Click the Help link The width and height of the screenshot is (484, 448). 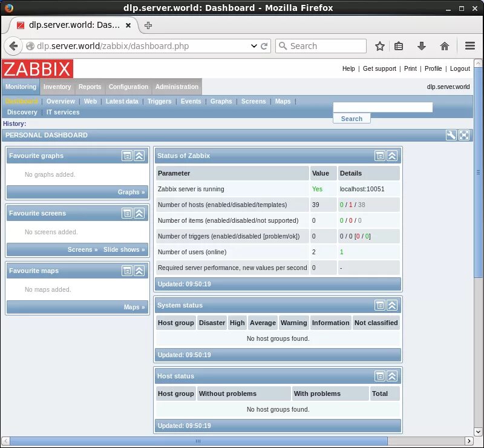click(x=348, y=68)
